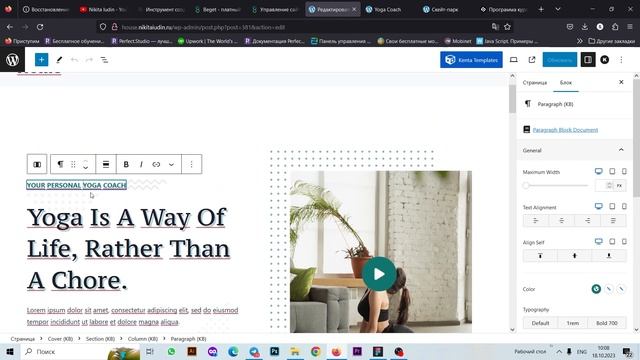Change Paragraph block type icon
This screenshot has height=360, width=640.
coord(60,164)
